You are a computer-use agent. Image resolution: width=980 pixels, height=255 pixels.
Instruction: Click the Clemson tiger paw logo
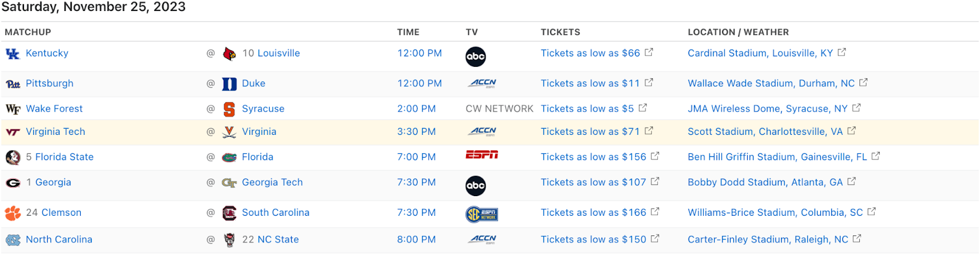[13, 213]
